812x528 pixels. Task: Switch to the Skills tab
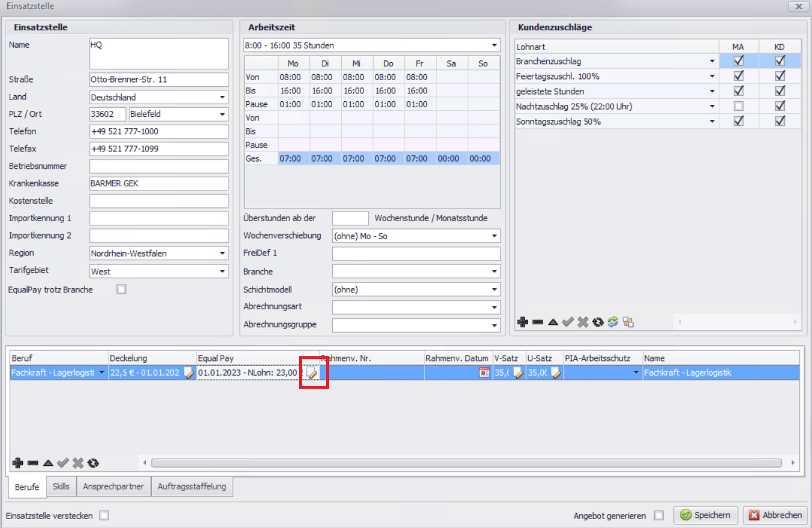click(x=61, y=486)
